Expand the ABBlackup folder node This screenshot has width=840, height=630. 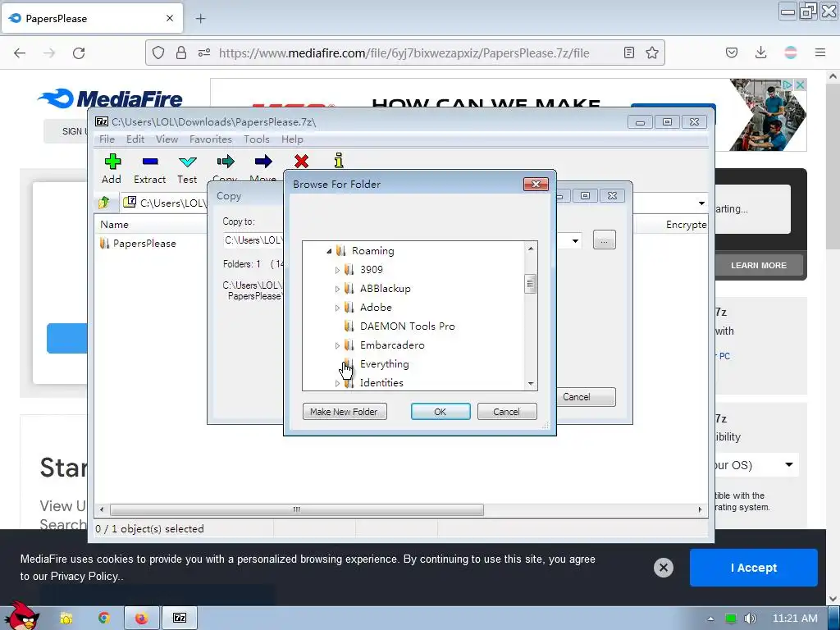[337, 289]
